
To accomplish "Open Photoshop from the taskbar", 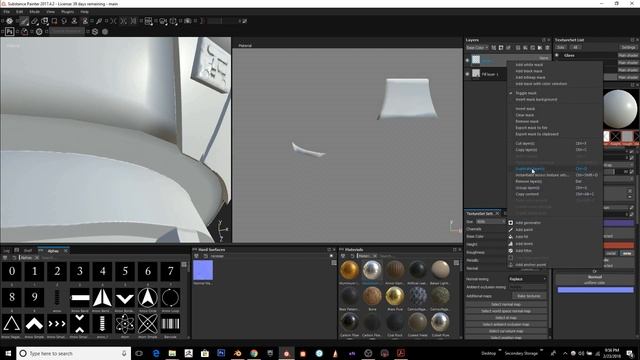I will click(x=221, y=353).
